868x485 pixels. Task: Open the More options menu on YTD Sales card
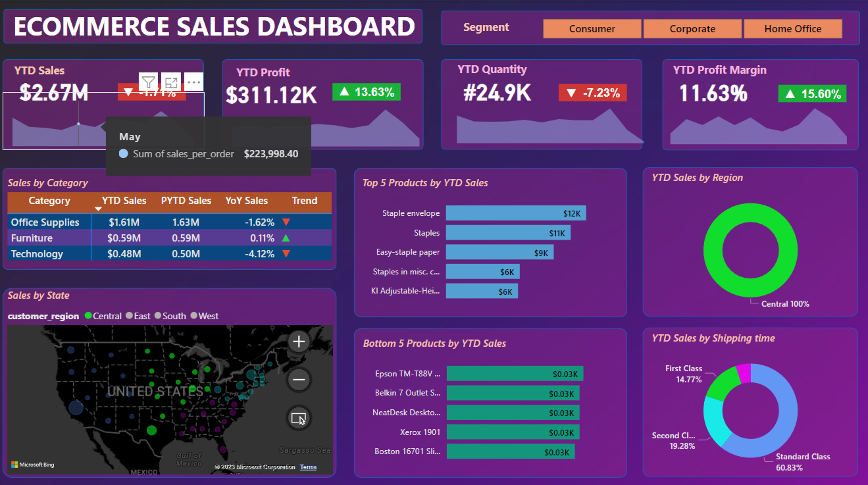click(193, 82)
